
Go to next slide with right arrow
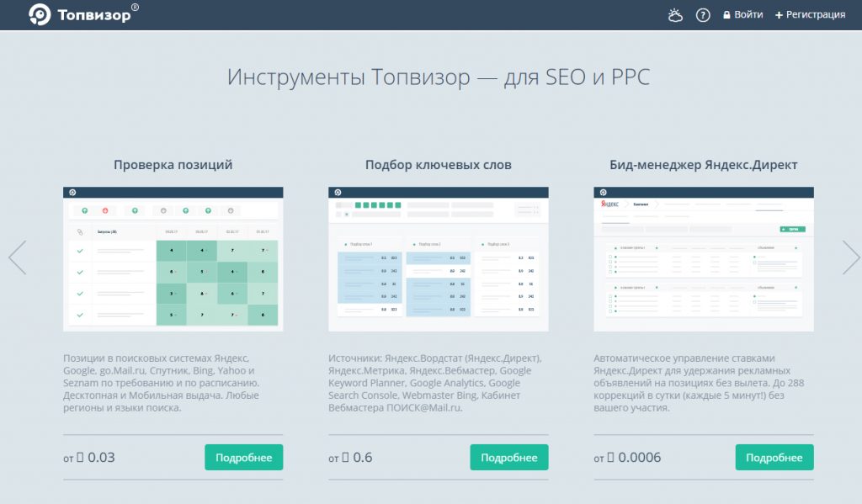851,257
